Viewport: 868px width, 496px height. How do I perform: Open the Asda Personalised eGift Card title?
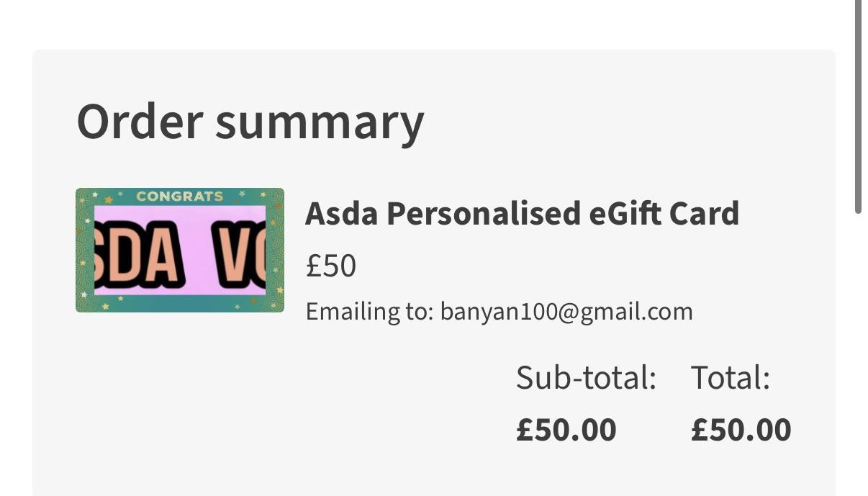[x=522, y=213]
